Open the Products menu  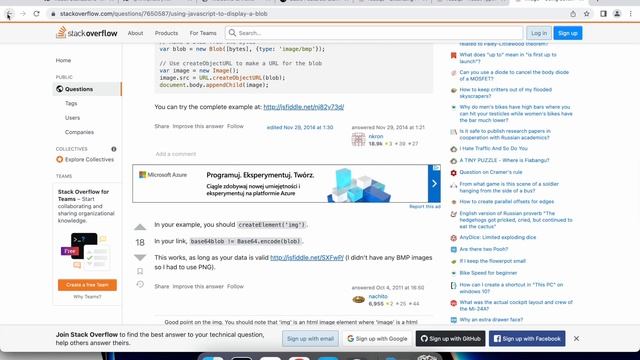(x=167, y=33)
